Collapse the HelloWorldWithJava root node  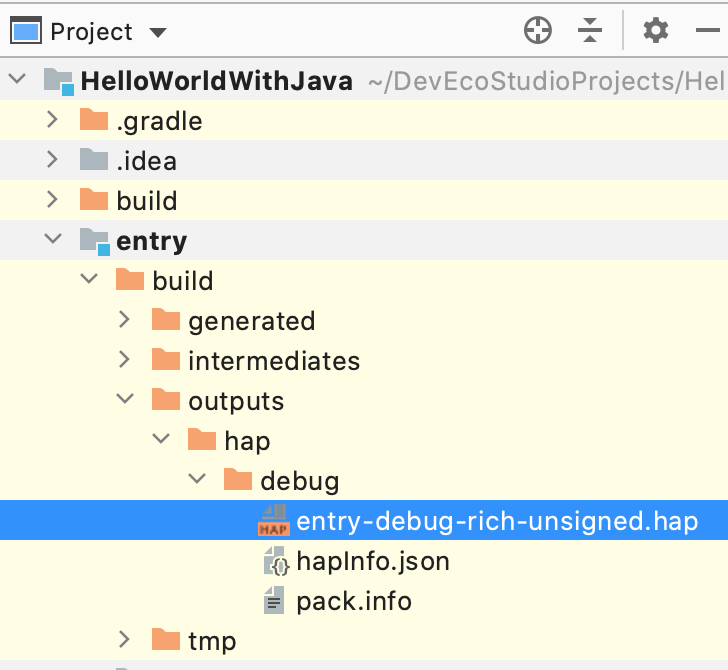click(x=17, y=78)
